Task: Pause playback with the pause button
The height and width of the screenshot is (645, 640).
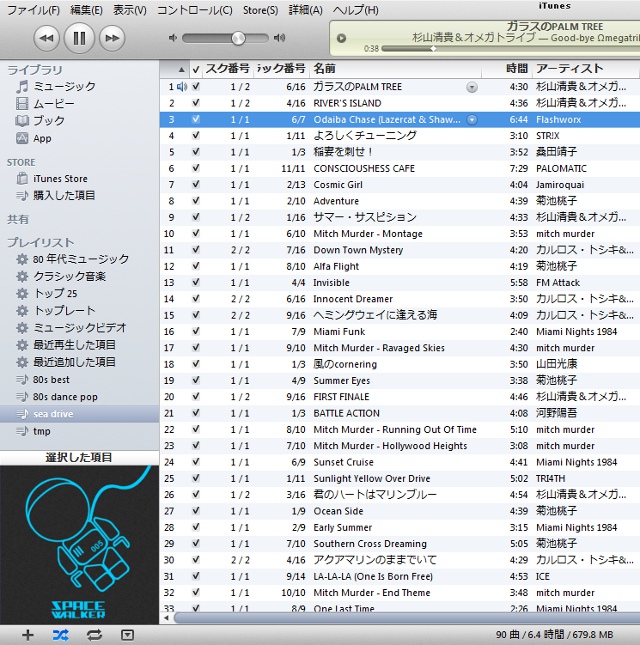Action: [79, 38]
